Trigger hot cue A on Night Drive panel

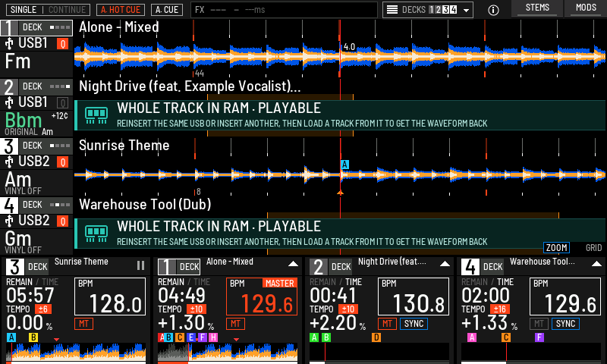314,337
